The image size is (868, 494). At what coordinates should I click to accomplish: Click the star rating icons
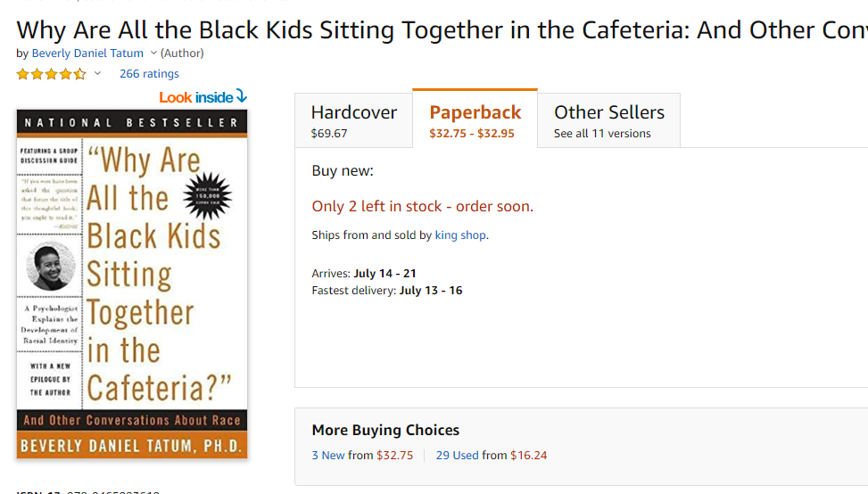coord(52,74)
